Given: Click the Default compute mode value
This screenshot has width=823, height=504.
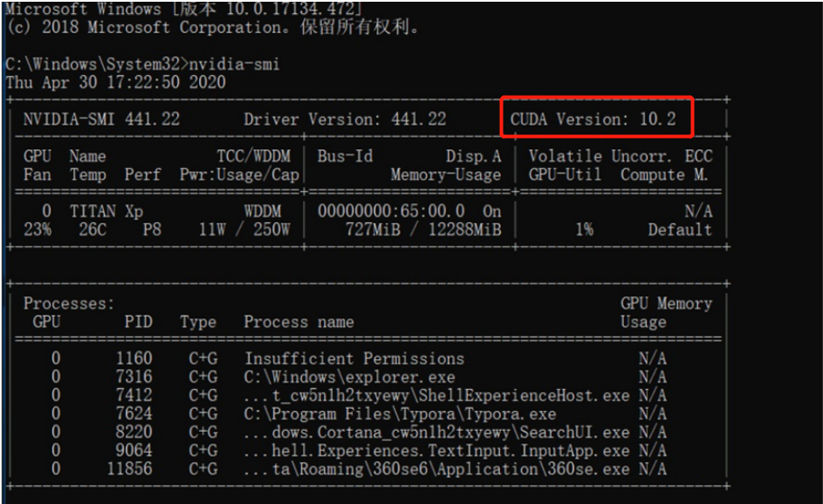Looking at the screenshot, I should [680, 229].
